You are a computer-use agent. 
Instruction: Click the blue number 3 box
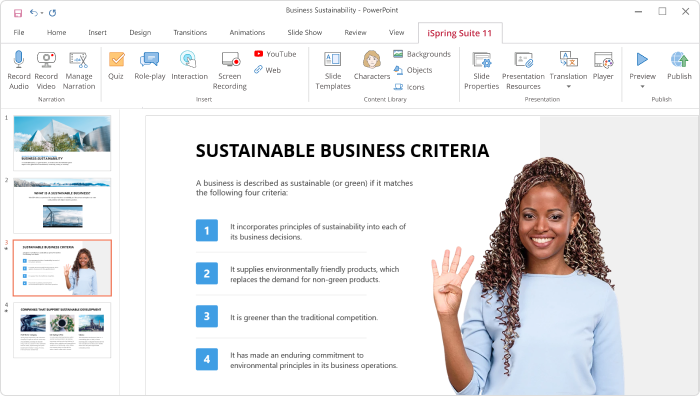(207, 316)
